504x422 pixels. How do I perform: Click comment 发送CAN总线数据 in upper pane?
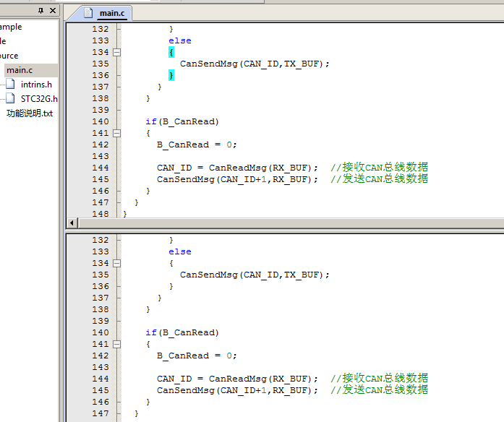(x=380, y=179)
